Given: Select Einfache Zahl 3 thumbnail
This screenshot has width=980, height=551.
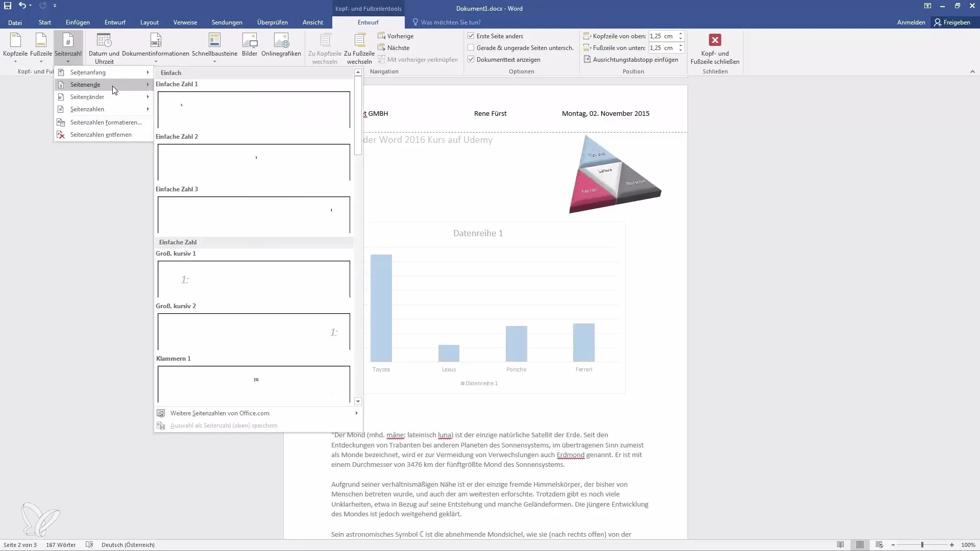Looking at the screenshot, I should point(254,215).
